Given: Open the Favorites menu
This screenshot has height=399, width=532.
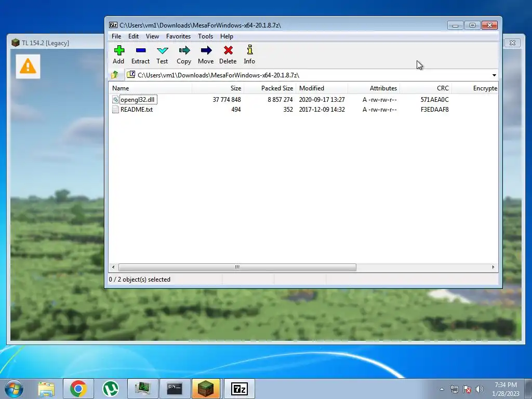Looking at the screenshot, I should pos(179,36).
